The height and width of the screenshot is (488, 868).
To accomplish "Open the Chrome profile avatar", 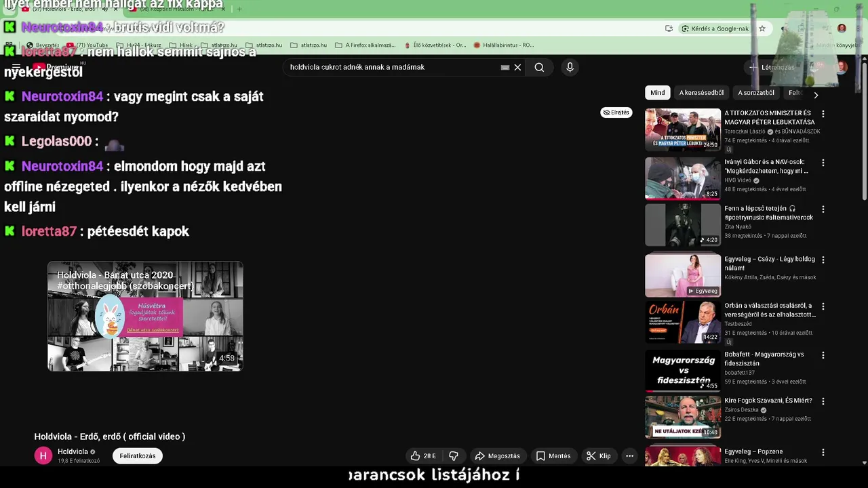I will [x=842, y=28].
